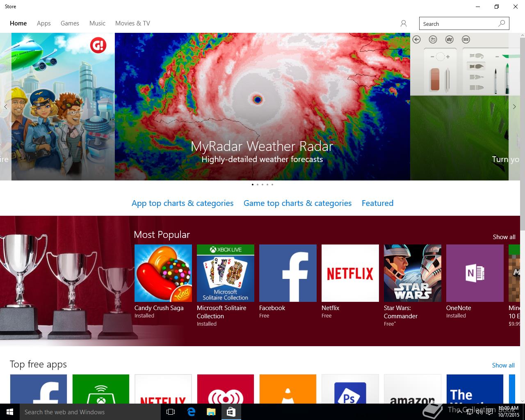525x420 pixels.
Task: Switch to the Movies & TV tab
Action: pyautogui.click(x=132, y=23)
